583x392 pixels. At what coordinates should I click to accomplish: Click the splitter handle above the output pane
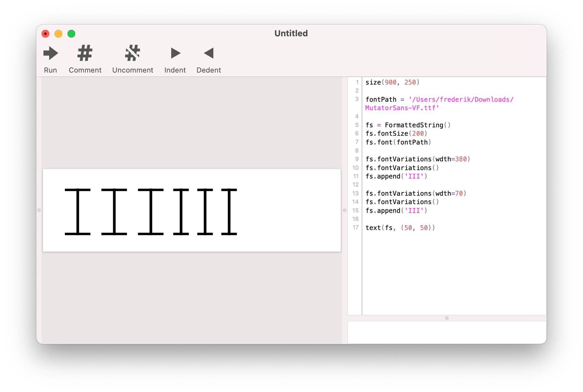pos(447,318)
